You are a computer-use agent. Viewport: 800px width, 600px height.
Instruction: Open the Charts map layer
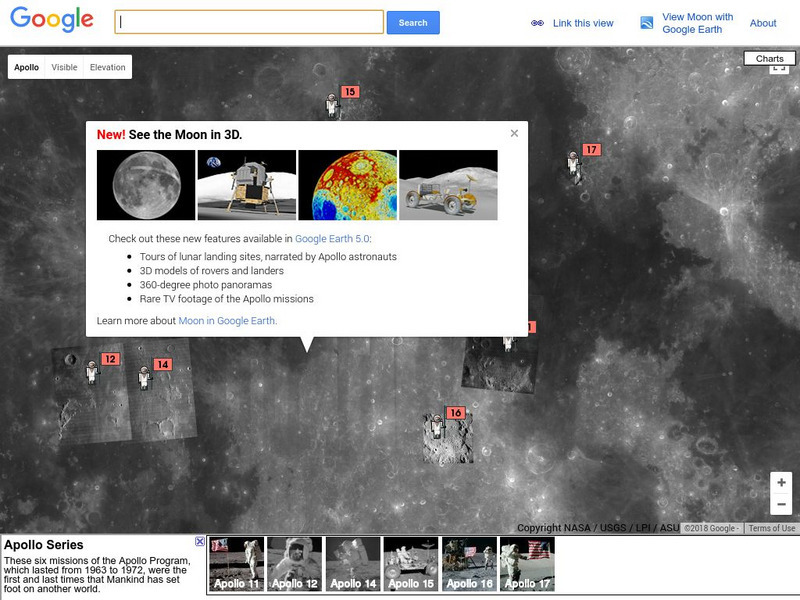(x=769, y=58)
